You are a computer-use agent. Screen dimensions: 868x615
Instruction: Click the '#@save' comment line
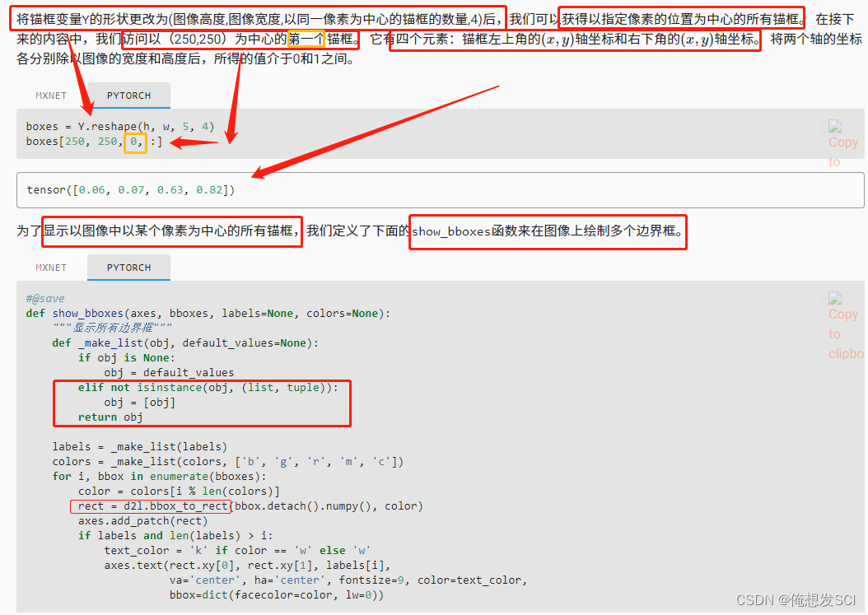click(44, 298)
